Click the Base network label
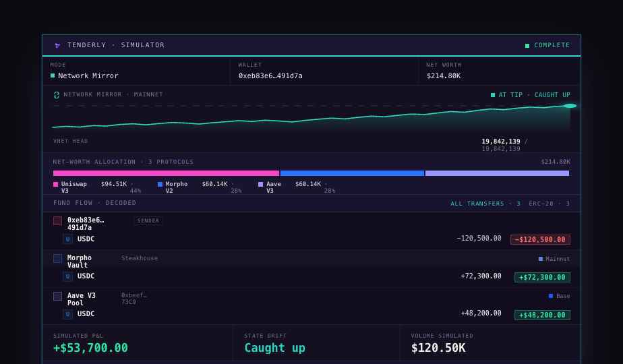This screenshot has height=364, width=623. pos(563,296)
